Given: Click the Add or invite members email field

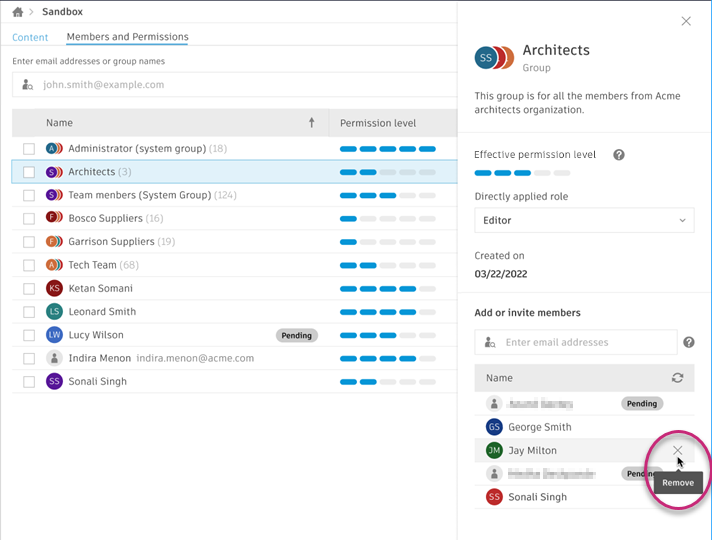Looking at the screenshot, I should pyautogui.click(x=585, y=342).
